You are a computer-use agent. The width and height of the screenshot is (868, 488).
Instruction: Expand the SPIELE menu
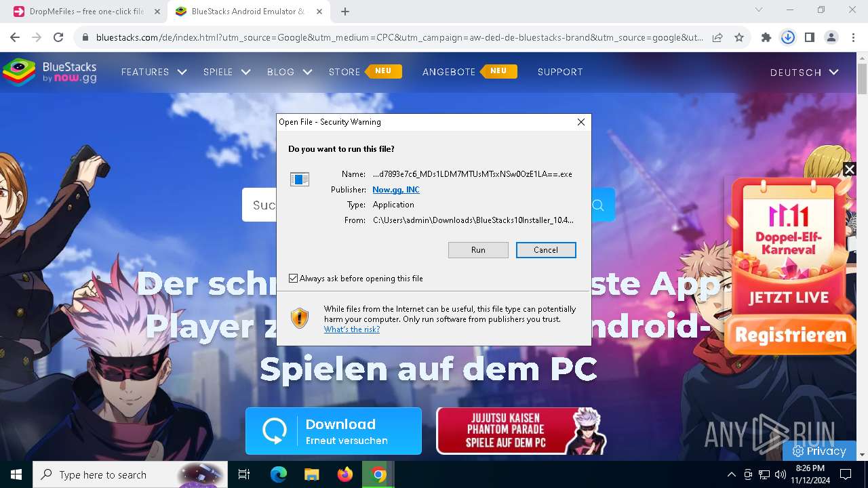coord(227,72)
